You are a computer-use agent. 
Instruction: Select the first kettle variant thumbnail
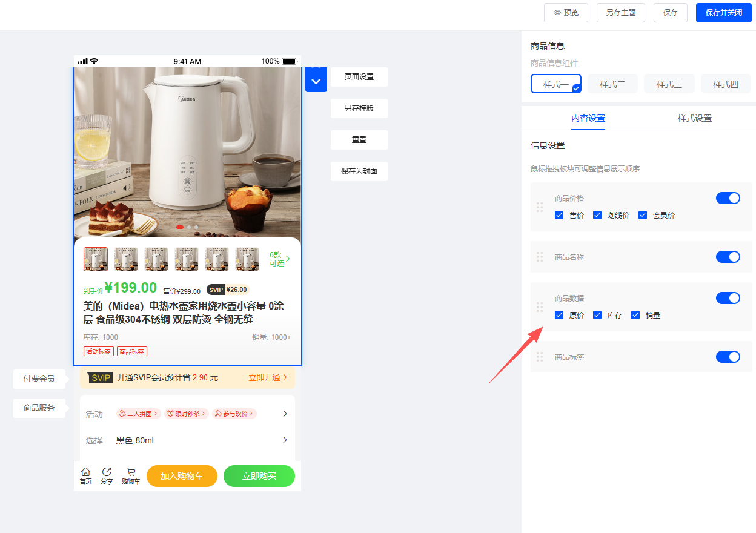coord(96,259)
